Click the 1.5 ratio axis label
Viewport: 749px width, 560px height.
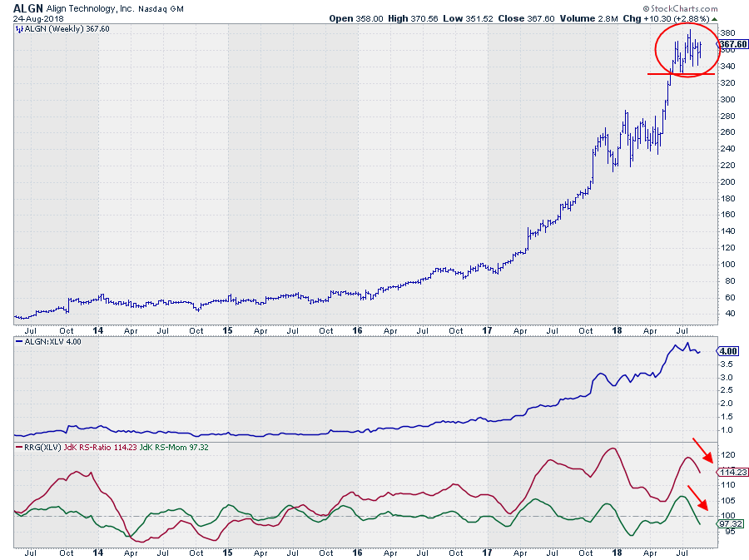[727, 417]
